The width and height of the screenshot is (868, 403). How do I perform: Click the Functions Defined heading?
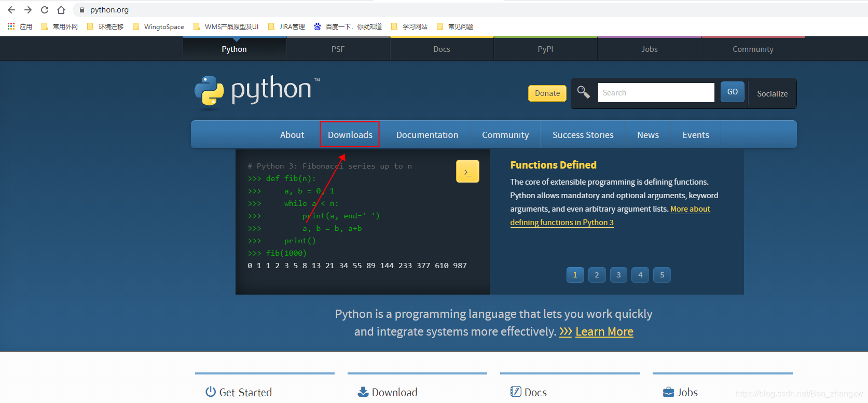click(553, 165)
